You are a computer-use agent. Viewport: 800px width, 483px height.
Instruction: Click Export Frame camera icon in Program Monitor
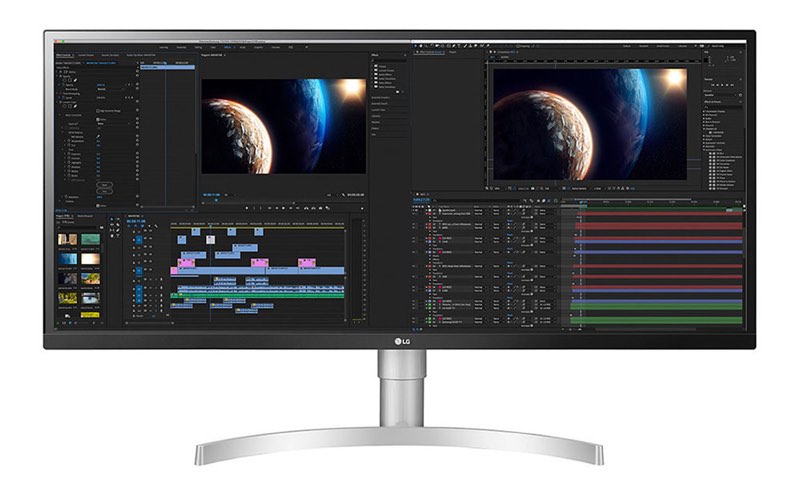tap(320, 208)
